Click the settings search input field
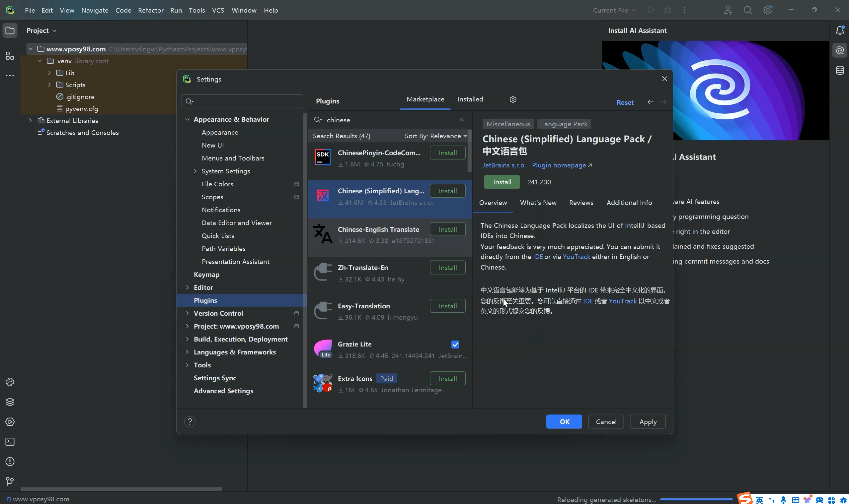Screen dimensions: 849x504 coord(246,101)
